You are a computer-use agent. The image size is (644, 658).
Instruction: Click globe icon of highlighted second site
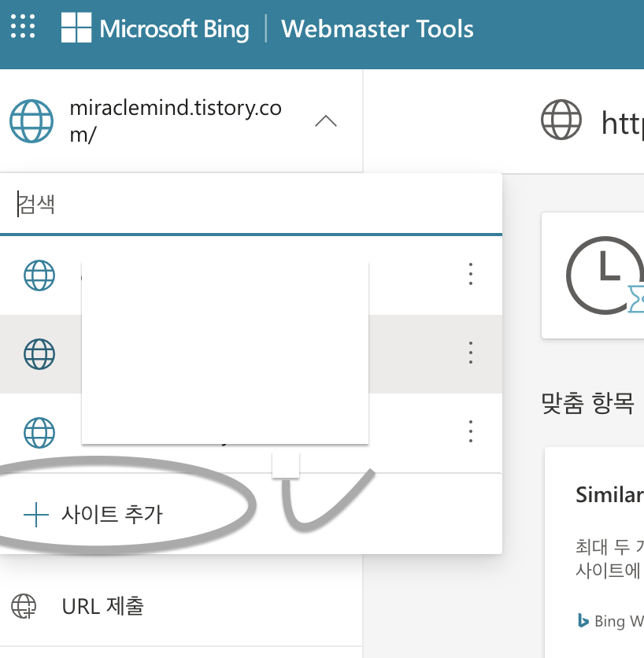(39, 354)
